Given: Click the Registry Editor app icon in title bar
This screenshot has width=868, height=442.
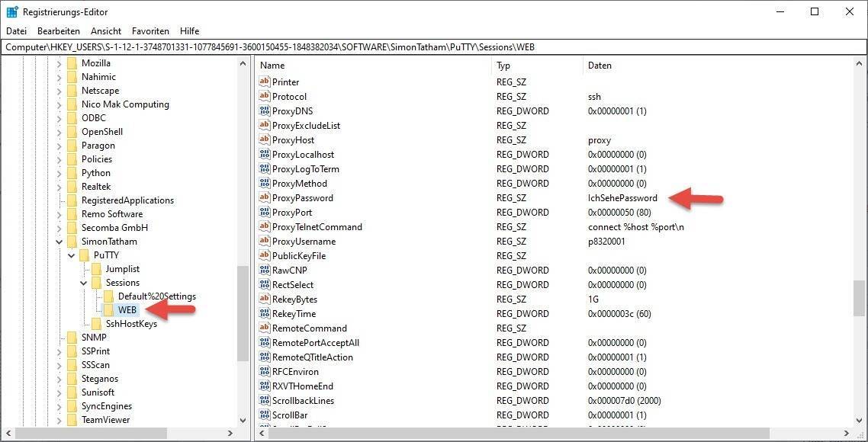Looking at the screenshot, I should [x=12, y=12].
